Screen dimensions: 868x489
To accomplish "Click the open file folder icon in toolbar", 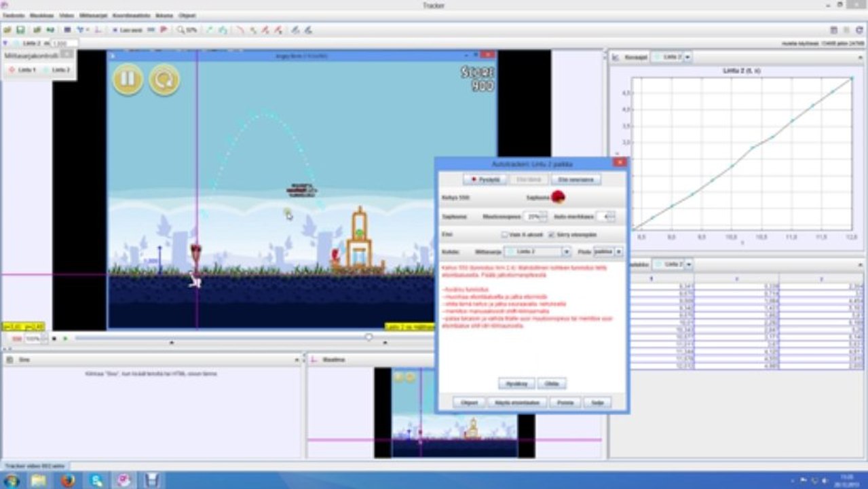I will tap(7, 30).
